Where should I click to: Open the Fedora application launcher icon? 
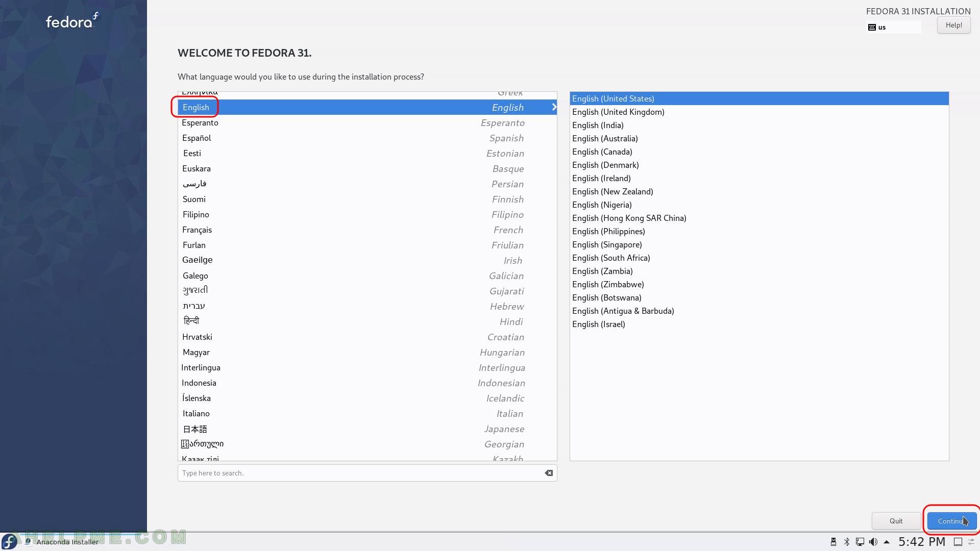pyautogui.click(x=9, y=542)
